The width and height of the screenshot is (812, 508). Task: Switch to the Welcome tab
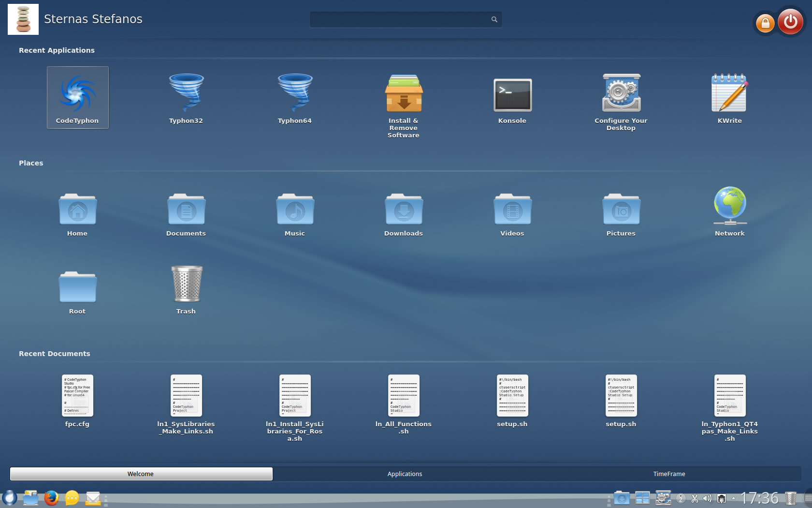141,474
